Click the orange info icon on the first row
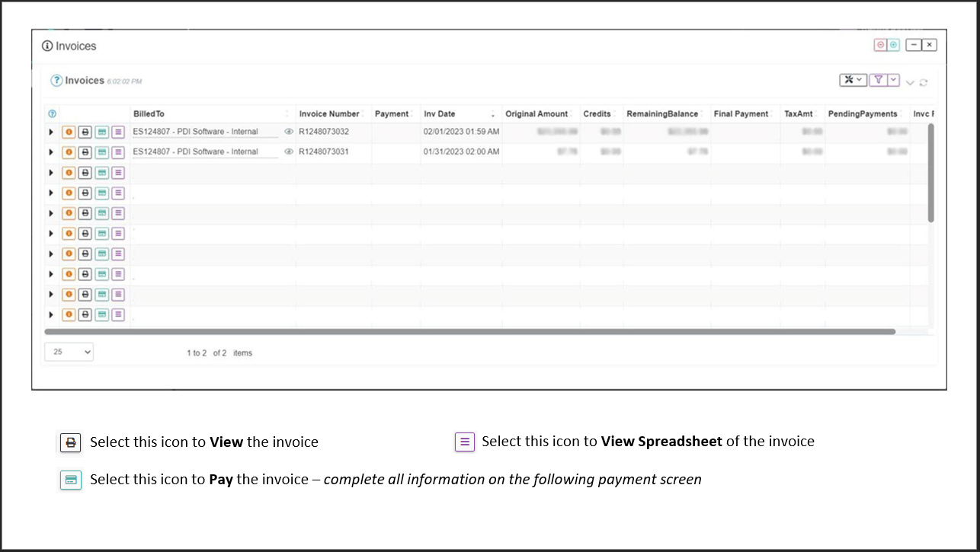Image resolution: width=980 pixels, height=552 pixels. click(69, 132)
